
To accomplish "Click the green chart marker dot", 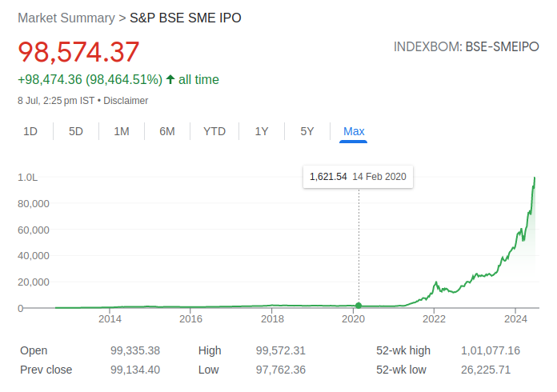I will click(x=359, y=306).
